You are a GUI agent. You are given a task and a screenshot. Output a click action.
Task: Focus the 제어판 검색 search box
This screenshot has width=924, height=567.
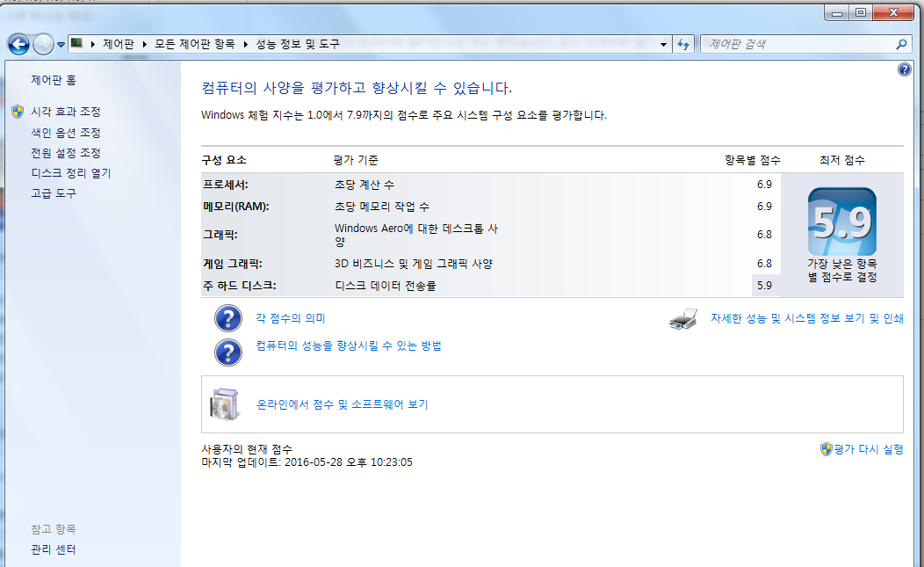click(x=798, y=44)
